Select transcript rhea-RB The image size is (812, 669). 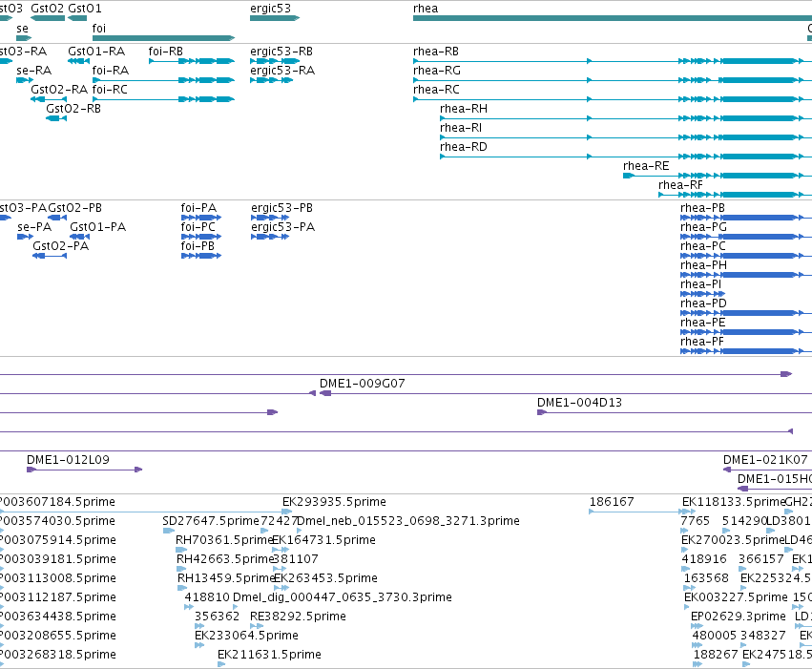pyautogui.click(x=613, y=61)
